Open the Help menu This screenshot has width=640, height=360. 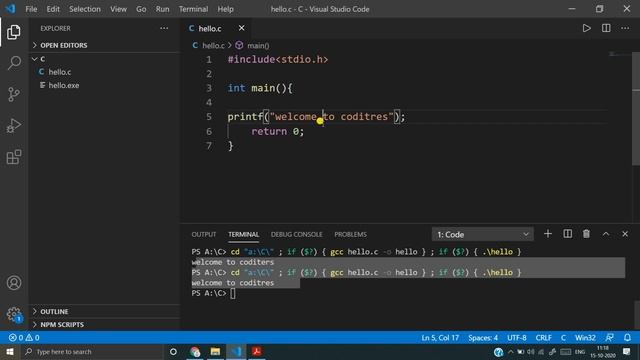[x=225, y=9]
